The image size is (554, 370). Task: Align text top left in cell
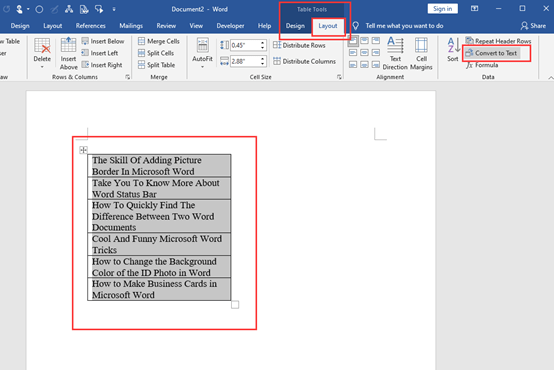[x=353, y=41]
